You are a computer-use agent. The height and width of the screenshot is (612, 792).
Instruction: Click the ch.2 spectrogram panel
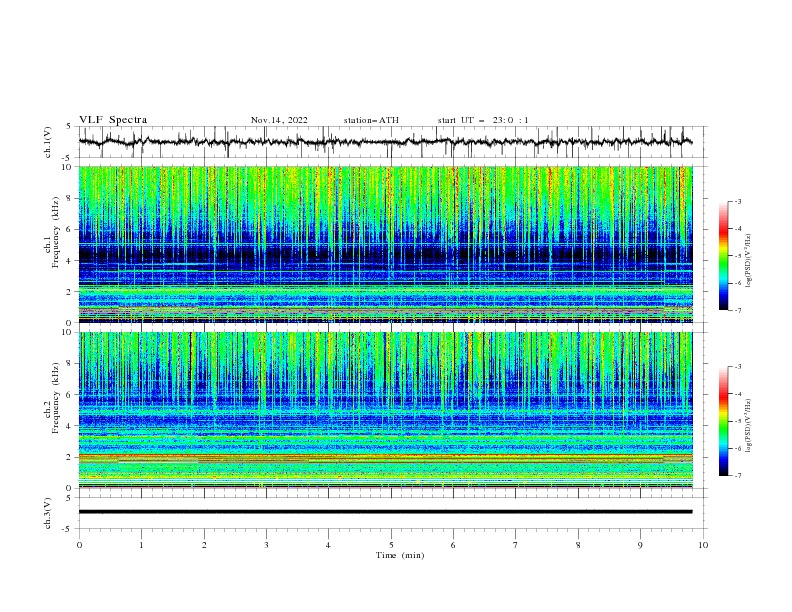(x=386, y=410)
